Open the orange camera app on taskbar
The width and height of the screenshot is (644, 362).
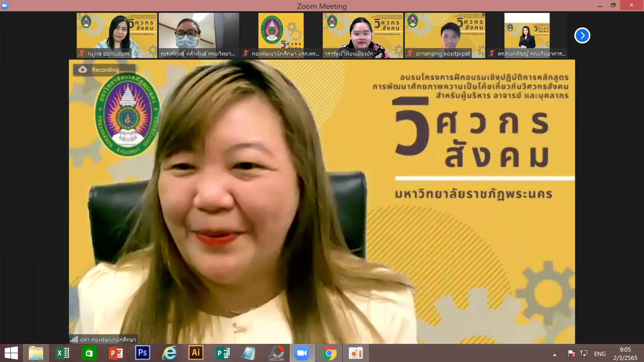356,353
